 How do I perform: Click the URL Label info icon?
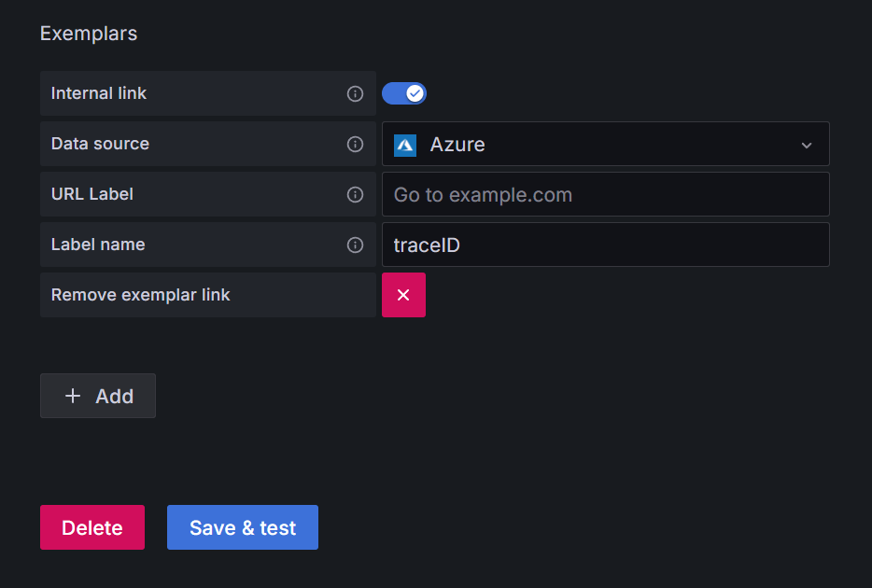click(x=355, y=194)
